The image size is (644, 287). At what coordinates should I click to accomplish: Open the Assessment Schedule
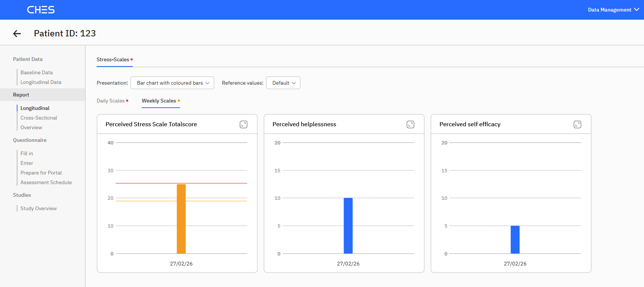(46, 182)
